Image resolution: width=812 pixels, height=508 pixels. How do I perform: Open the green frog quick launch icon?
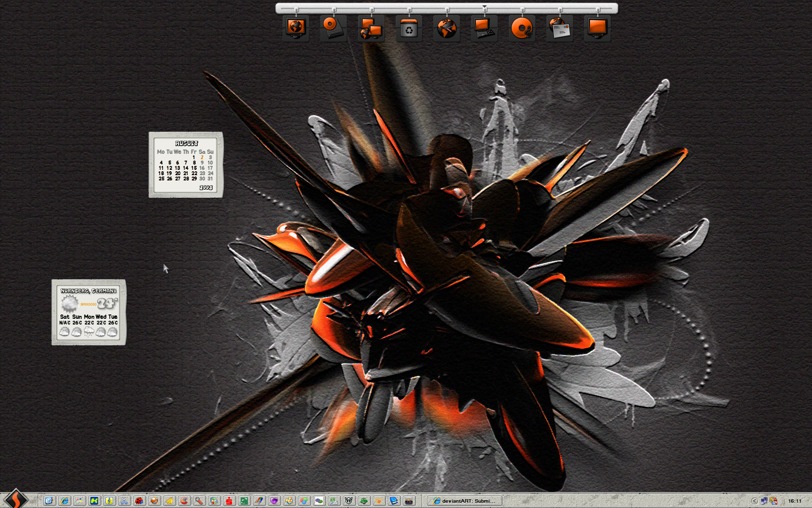[x=364, y=501]
